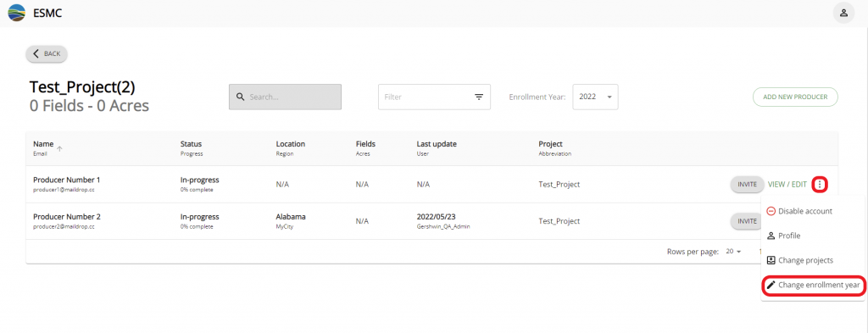Click the filter lines icon
The image size is (868, 333).
tap(479, 97)
